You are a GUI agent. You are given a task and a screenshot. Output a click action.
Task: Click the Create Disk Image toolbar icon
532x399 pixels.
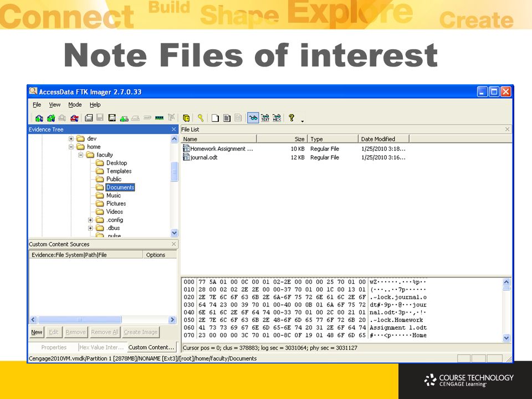coord(89,117)
